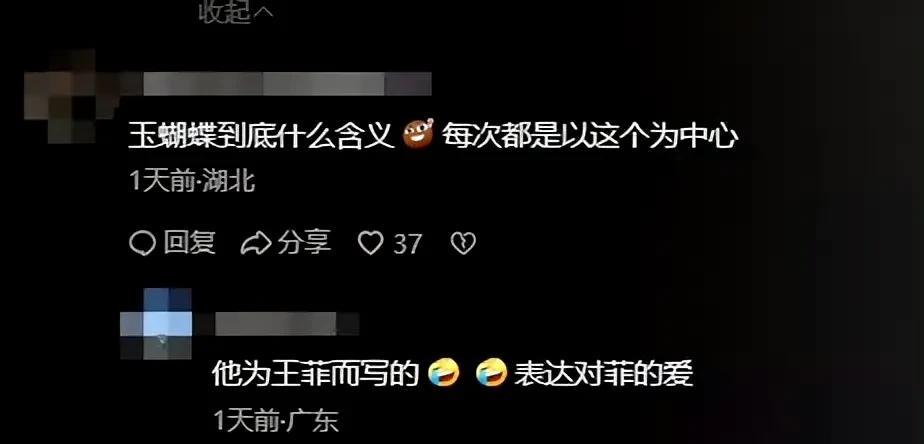Click the first laughing-crying emoji in the reply

pyautogui.click(x=444, y=373)
